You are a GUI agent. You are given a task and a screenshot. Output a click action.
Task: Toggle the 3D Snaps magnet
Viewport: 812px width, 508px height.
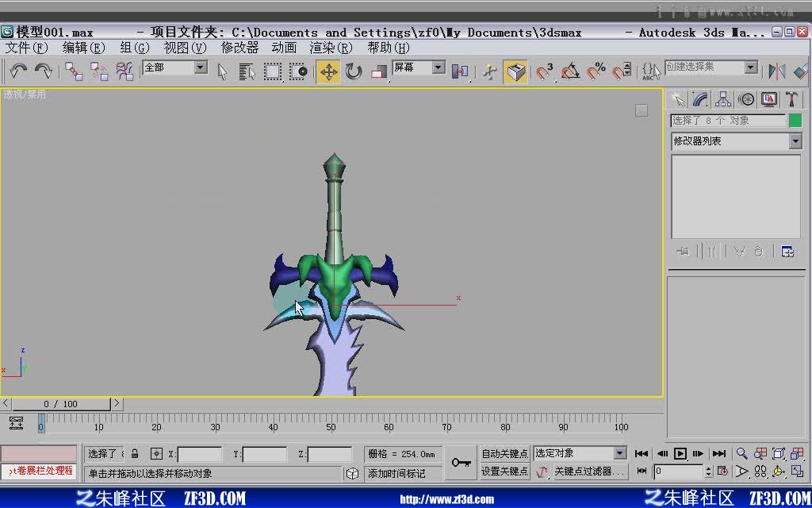point(544,71)
